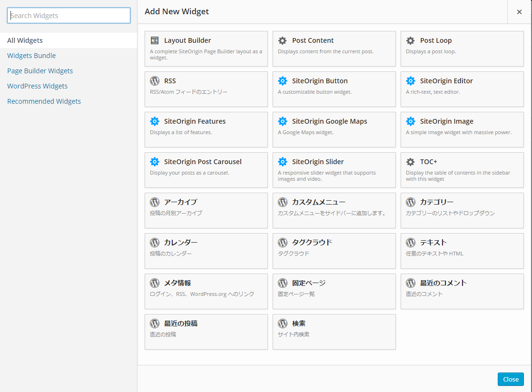Click the SiteOrigin Image blue gear icon
Image resolution: width=532 pixels, height=392 pixels.
411,121
